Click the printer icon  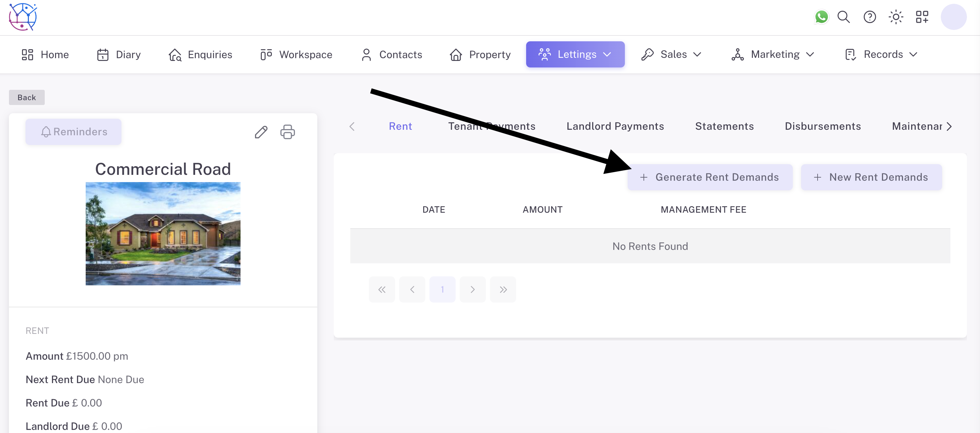pos(288,132)
